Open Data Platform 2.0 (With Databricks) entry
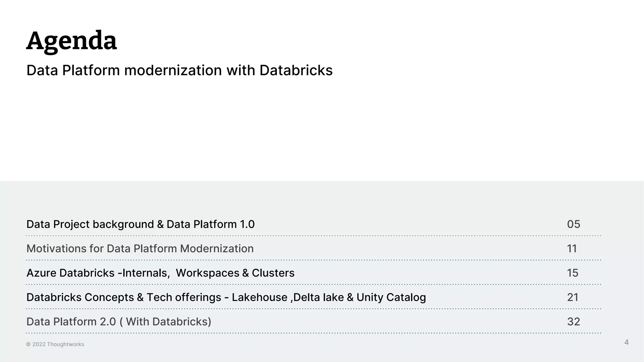644x362 pixels. click(119, 321)
